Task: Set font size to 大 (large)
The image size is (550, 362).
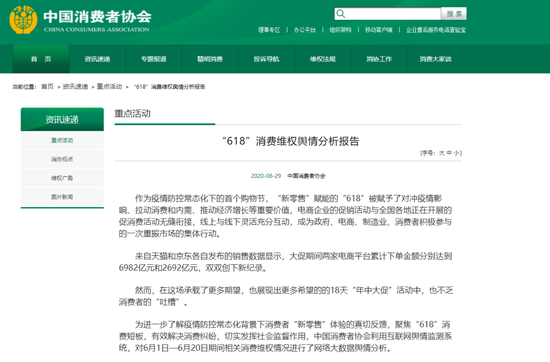Action: coord(442,153)
